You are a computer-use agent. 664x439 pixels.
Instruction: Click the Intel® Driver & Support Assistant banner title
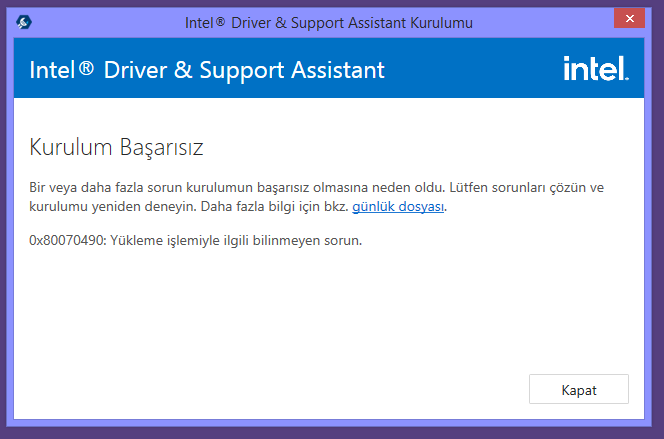point(207,70)
